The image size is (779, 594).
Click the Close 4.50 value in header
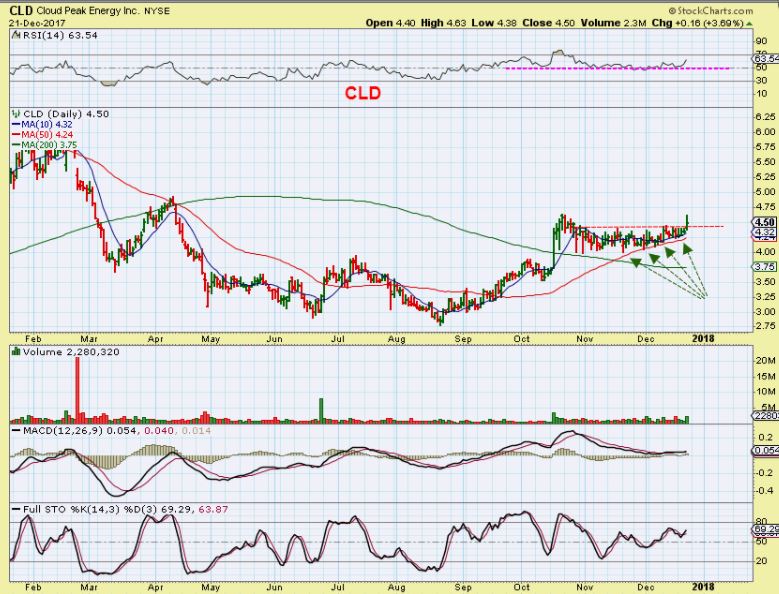548,23
